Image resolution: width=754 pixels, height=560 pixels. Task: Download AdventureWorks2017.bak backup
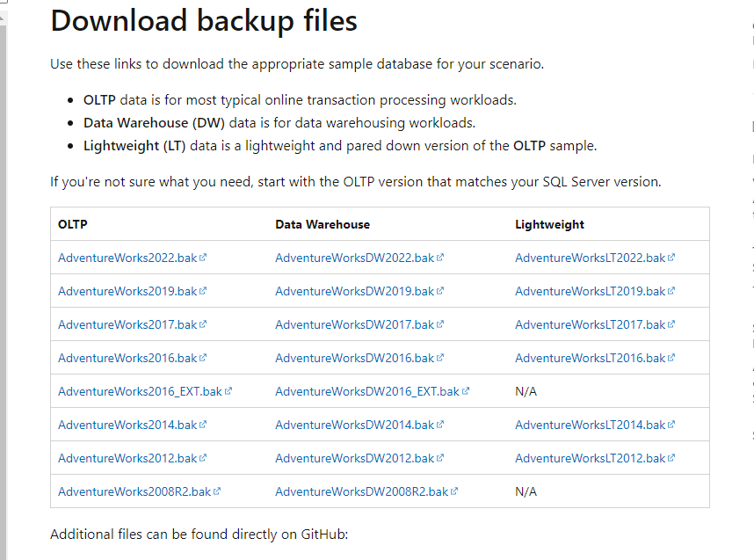(x=127, y=324)
